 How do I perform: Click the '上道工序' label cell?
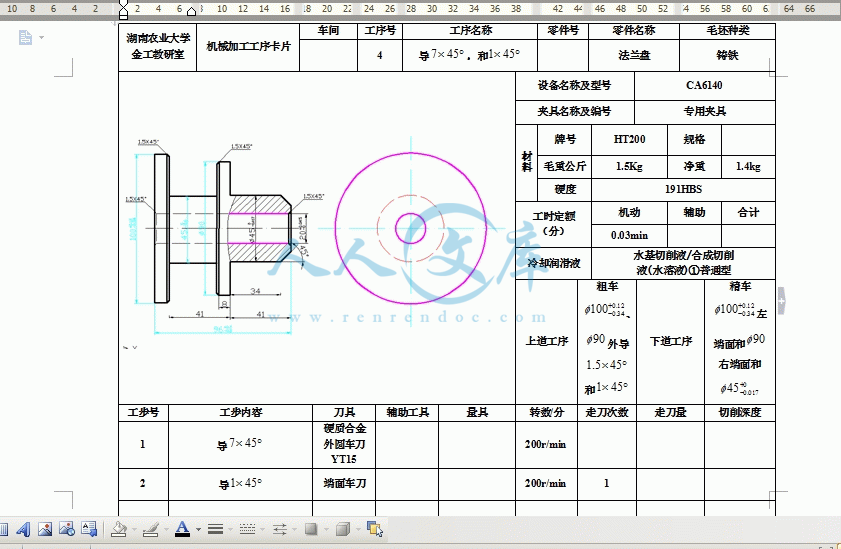(x=547, y=342)
